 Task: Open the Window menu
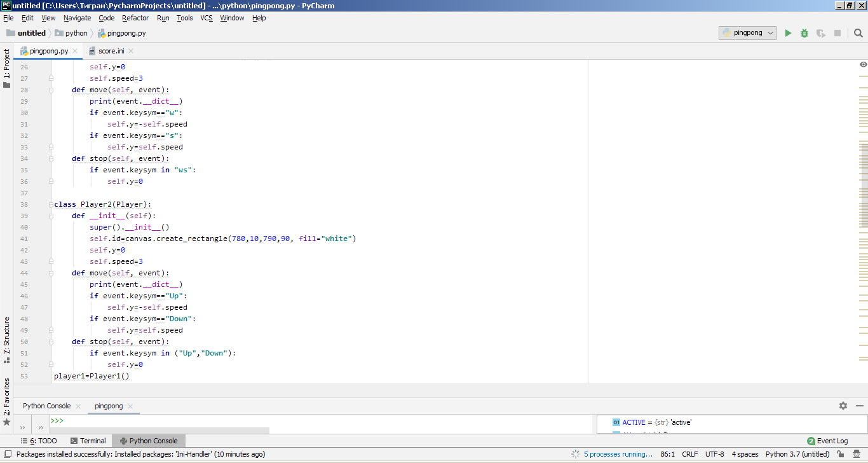coord(232,18)
